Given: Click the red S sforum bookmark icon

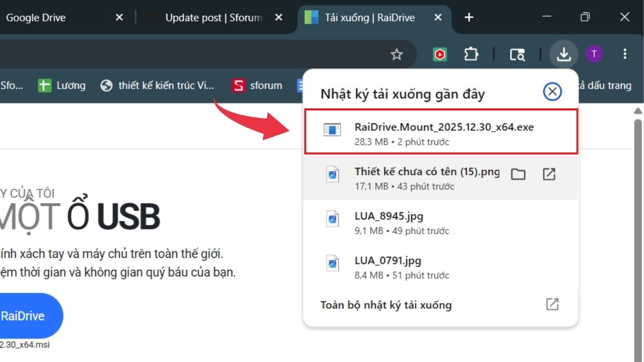Looking at the screenshot, I should pyautogui.click(x=239, y=85).
